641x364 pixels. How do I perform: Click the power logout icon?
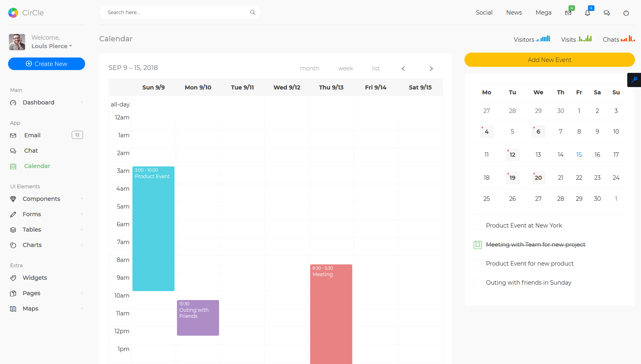point(626,13)
